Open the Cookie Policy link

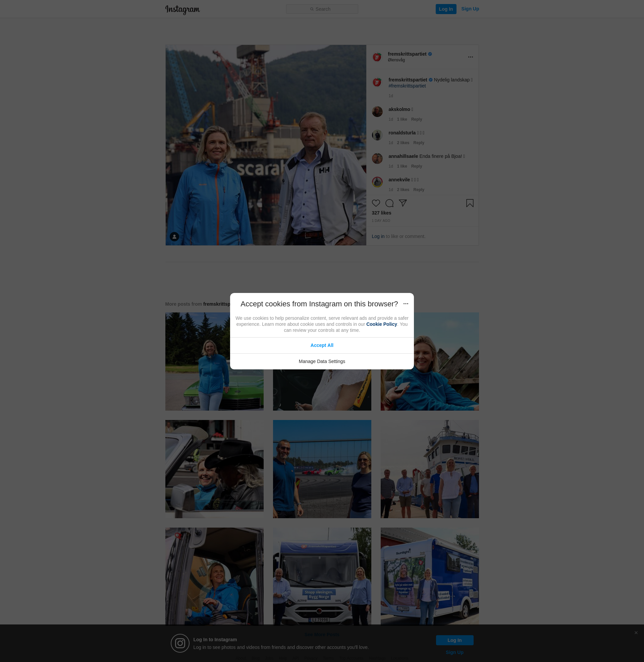[x=381, y=324]
